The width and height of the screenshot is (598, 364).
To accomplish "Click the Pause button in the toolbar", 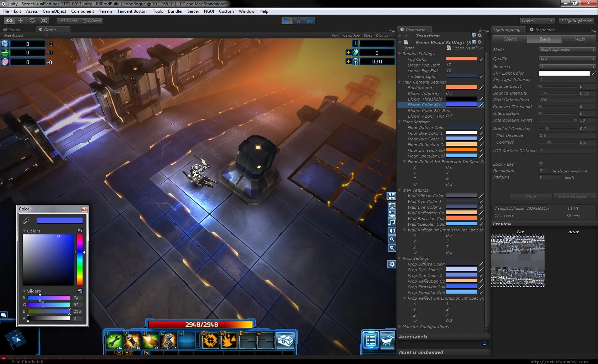I will 298,21.
